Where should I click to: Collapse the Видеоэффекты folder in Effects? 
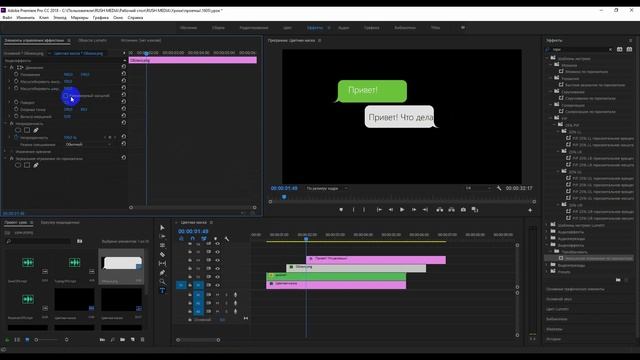(547, 245)
